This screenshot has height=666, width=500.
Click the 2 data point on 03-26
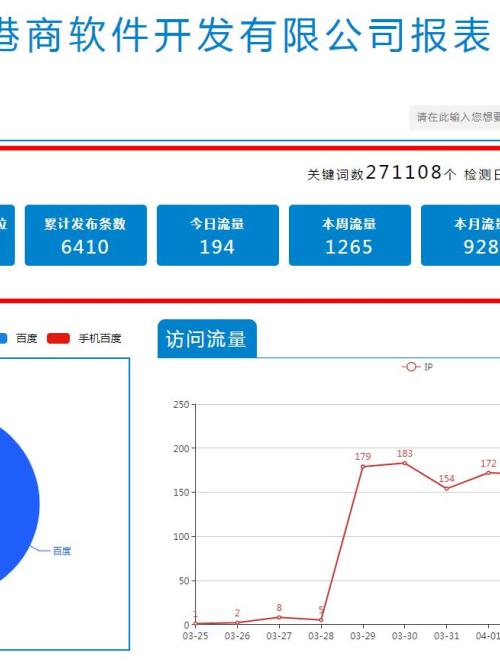pos(237,623)
